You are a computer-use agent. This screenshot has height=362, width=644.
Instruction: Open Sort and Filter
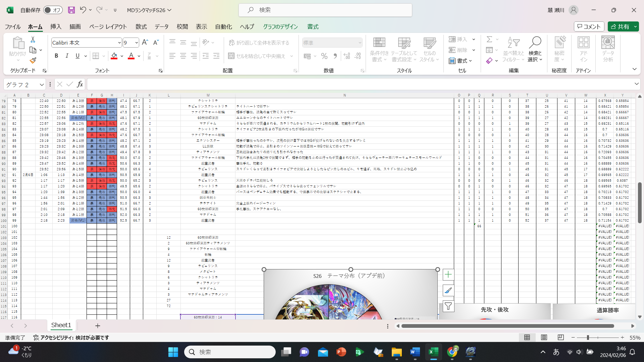pos(513,49)
